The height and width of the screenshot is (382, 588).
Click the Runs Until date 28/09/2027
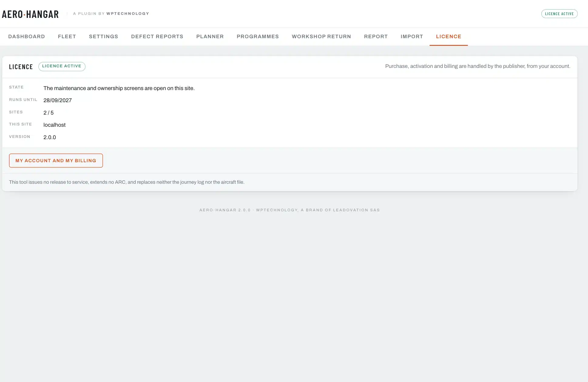(58, 100)
